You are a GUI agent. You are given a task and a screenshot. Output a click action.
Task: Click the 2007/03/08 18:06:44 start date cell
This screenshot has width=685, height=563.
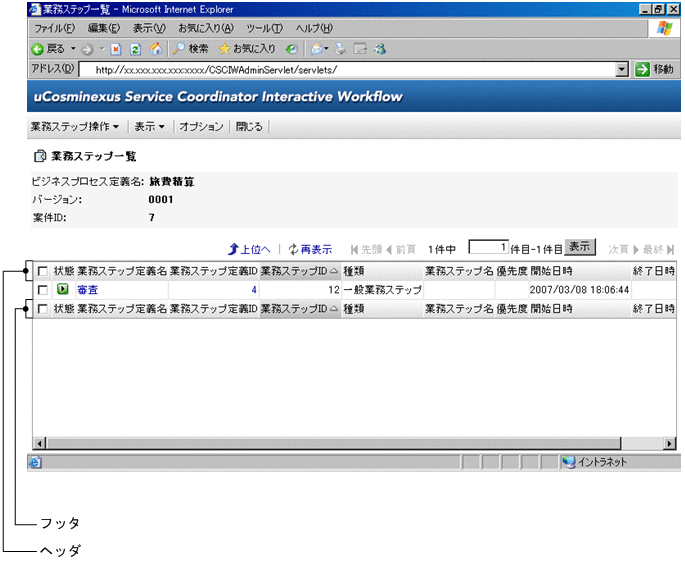(x=579, y=290)
